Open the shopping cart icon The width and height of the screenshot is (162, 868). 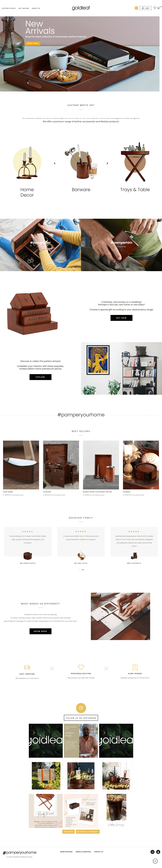pos(159,8)
